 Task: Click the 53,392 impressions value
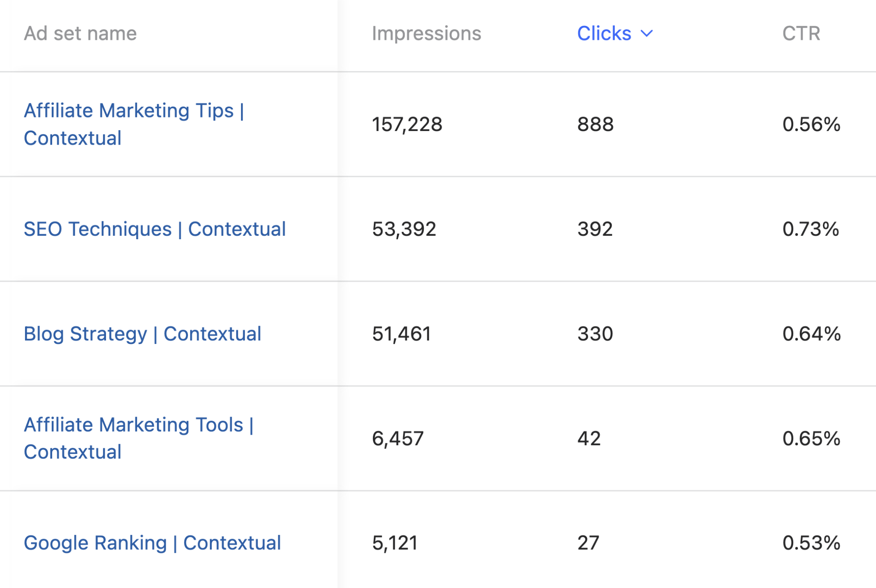(x=404, y=229)
